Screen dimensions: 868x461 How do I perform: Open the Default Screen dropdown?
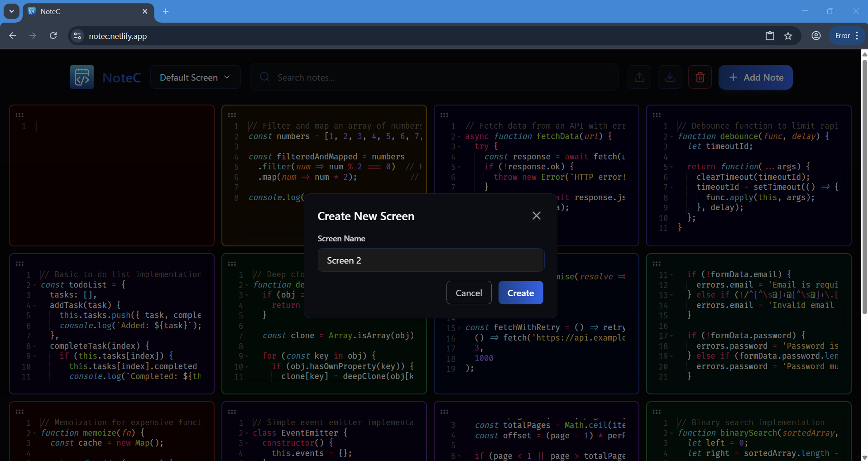(195, 77)
